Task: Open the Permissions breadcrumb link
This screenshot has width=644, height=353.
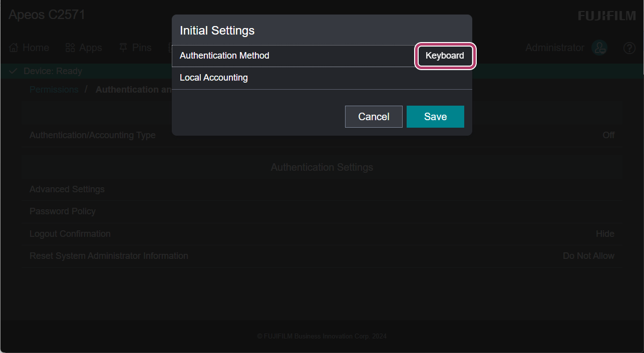Action: 54,90
